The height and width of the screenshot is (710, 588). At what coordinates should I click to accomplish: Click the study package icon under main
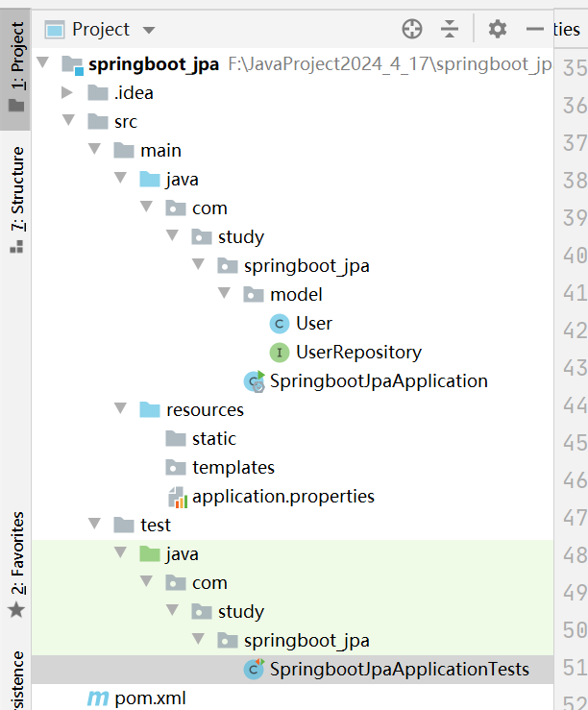pos(202,236)
